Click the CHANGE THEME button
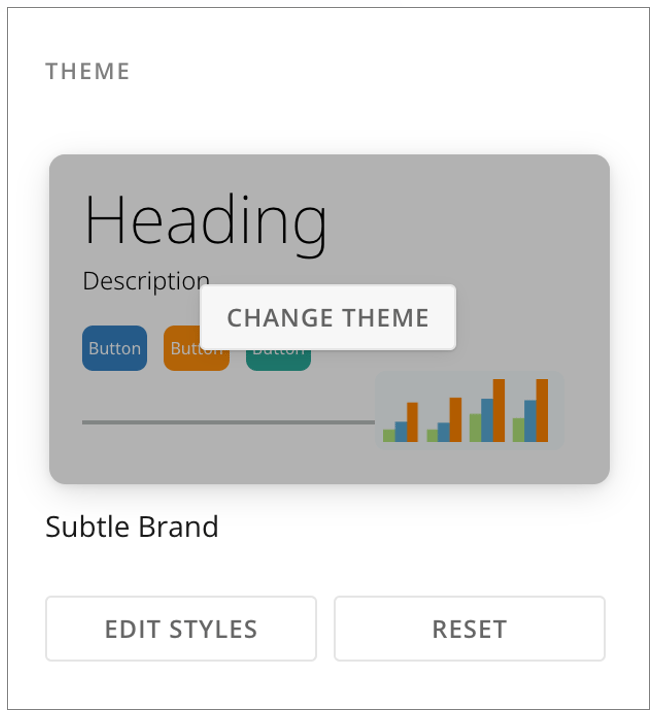Screen dimensions: 660x718 pyautogui.click(x=328, y=317)
